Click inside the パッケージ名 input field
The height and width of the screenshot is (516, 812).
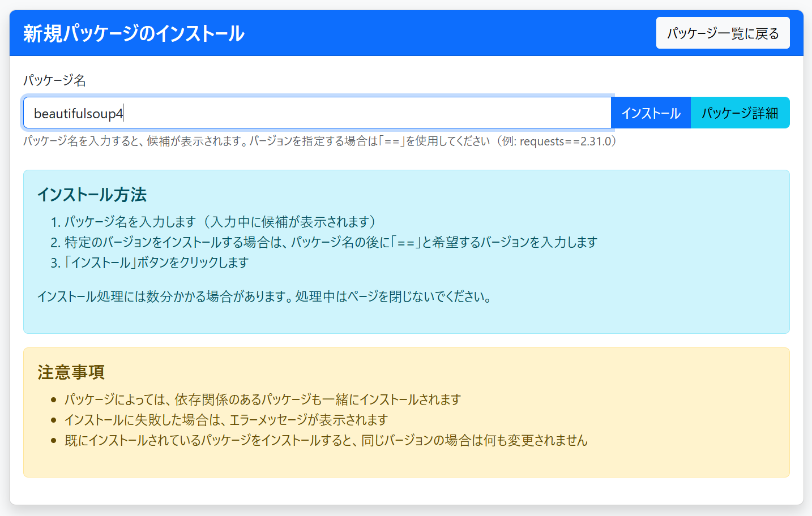click(317, 112)
